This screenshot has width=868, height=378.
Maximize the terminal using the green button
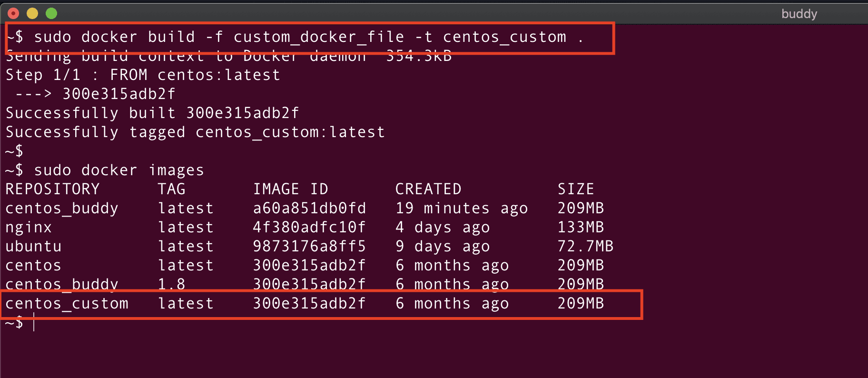(x=51, y=13)
